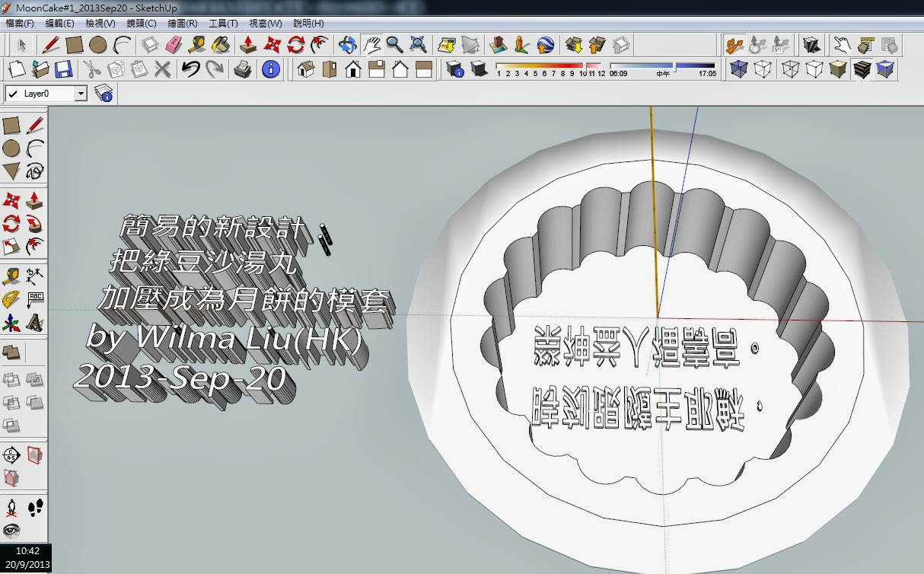Set Wireframe face style
This screenshot has width=924, height=574.
click(792, 70)
